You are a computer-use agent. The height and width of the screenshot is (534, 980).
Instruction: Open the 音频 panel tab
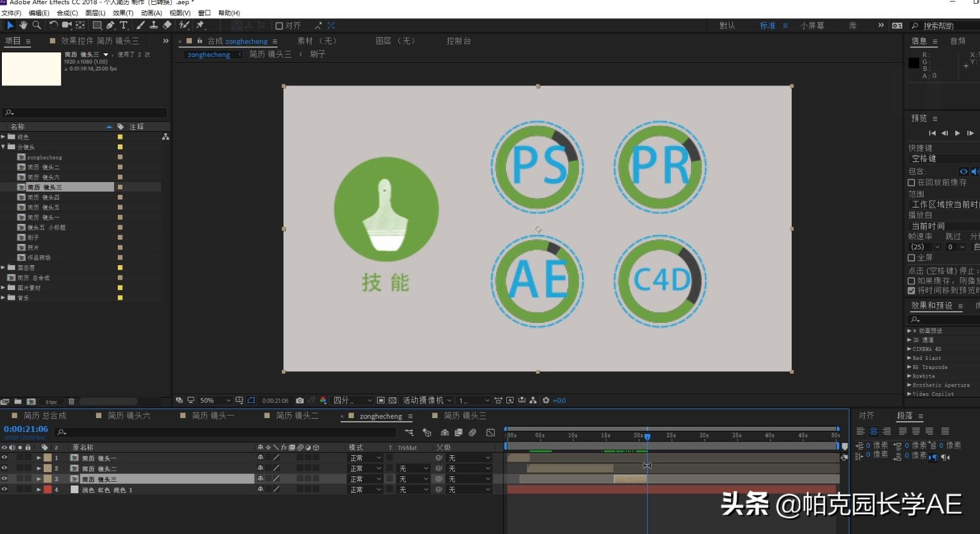958,41
